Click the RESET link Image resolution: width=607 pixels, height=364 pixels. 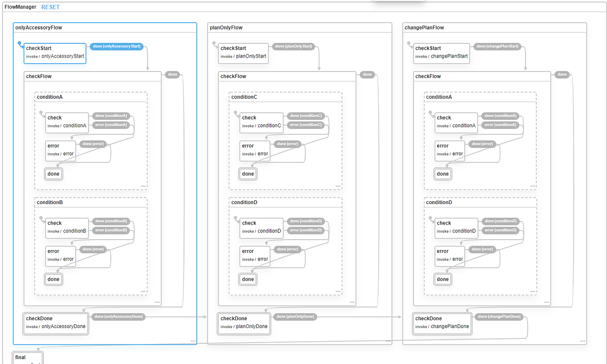[50, 7]
